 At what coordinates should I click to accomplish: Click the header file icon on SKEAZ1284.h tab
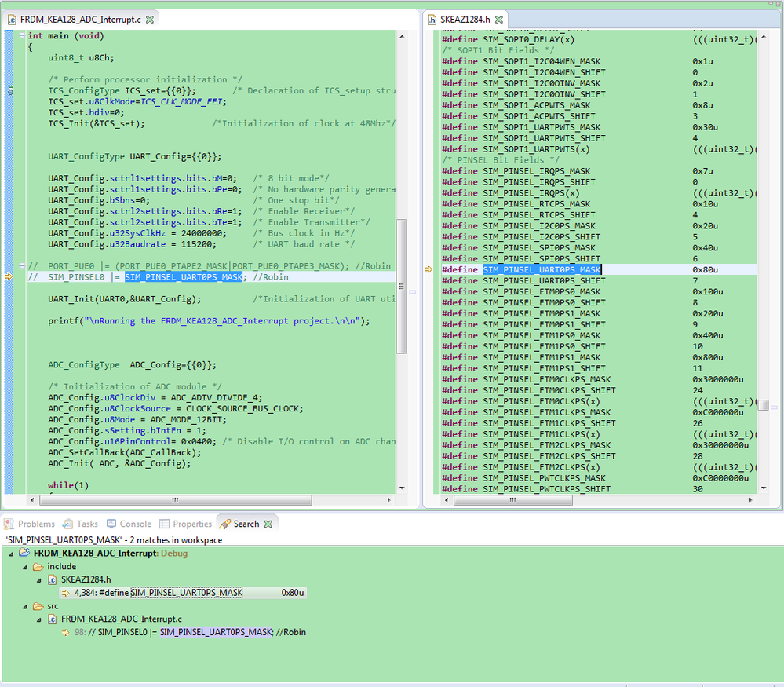pyautogui.click(x=432, y=20)
